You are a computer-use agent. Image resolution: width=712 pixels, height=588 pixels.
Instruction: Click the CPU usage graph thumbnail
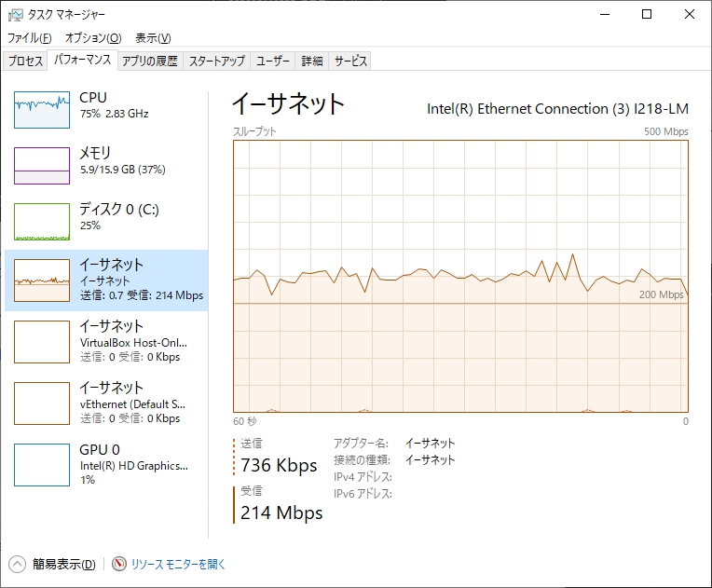(42, 109)
